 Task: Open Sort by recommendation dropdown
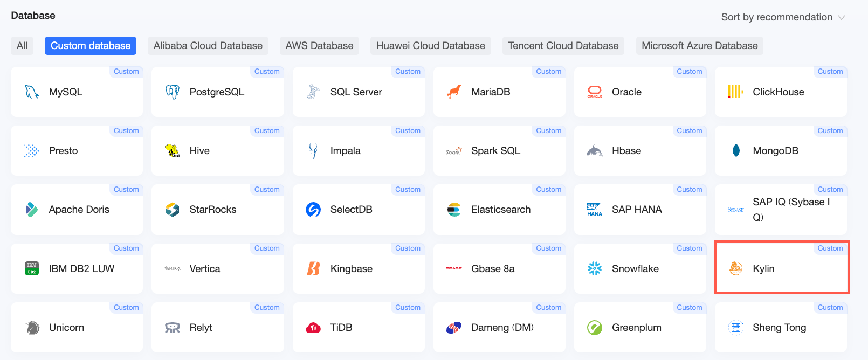783,17
